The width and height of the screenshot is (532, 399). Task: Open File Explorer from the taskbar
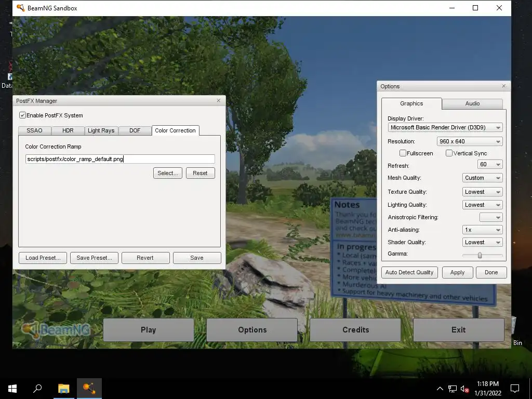[63, 389]
